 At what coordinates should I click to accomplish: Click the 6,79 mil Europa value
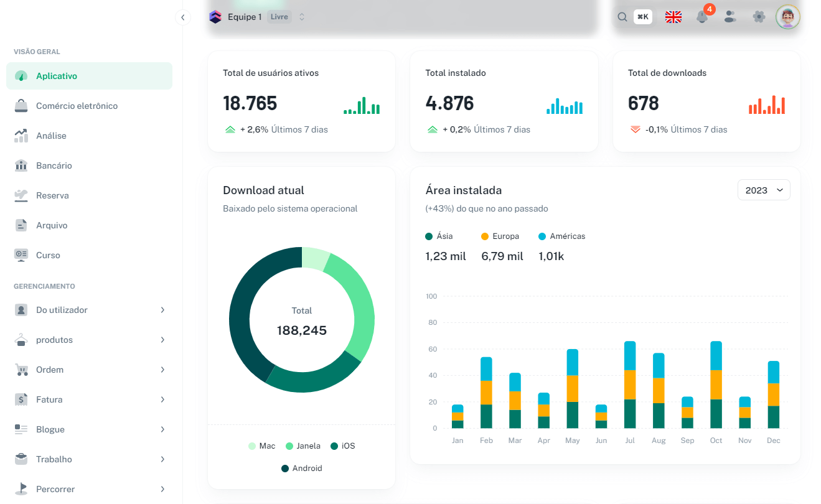pyautogui.click(x=502, y=256)
